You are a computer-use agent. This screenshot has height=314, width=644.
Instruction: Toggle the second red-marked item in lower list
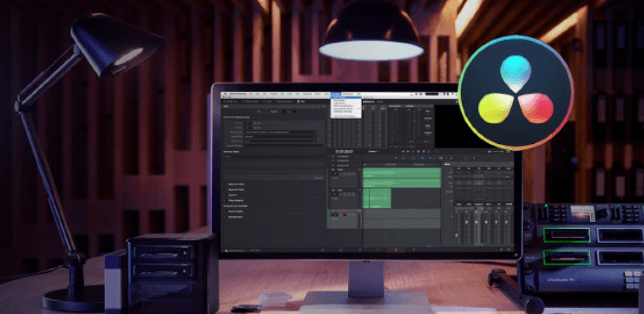(226, 190)
